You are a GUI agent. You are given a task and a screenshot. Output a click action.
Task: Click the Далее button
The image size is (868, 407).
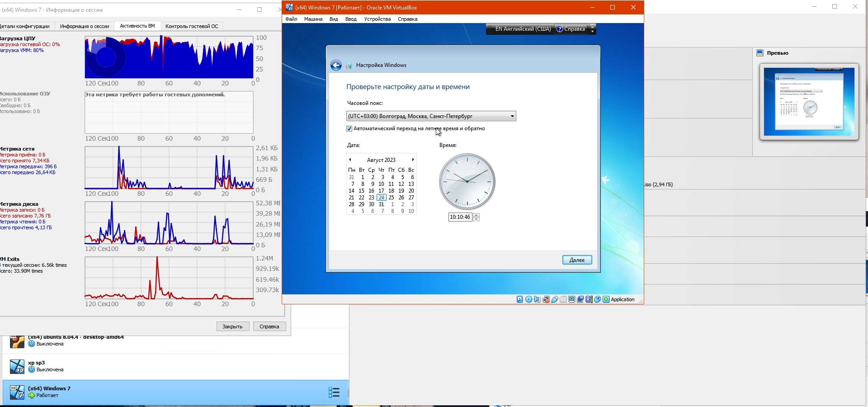pos(577,260)
